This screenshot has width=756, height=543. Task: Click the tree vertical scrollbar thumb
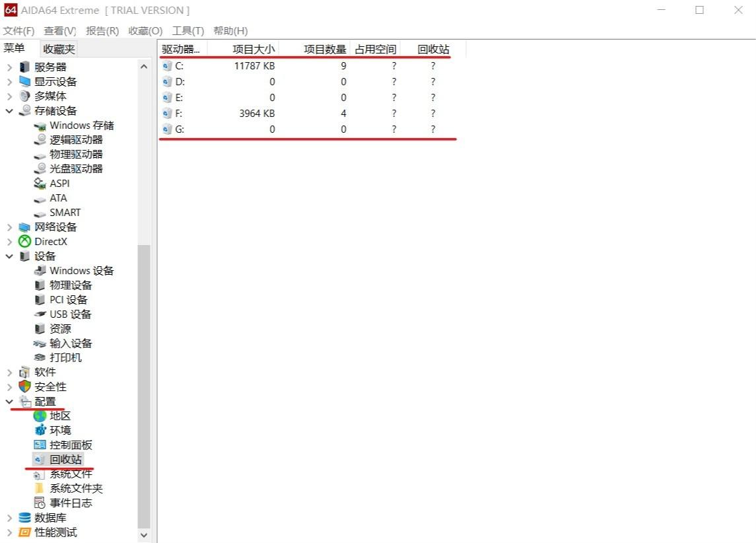(144, 386)
